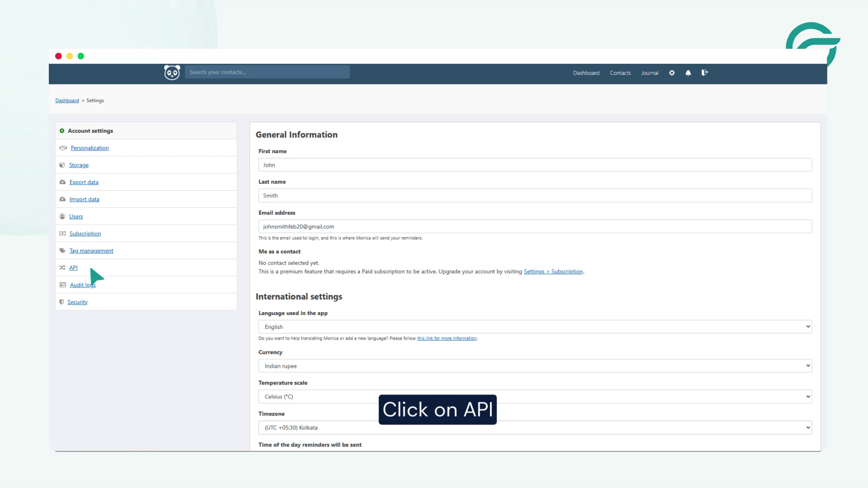Open the Security settings link
The image size is (868, 488).
pos(77,302)
